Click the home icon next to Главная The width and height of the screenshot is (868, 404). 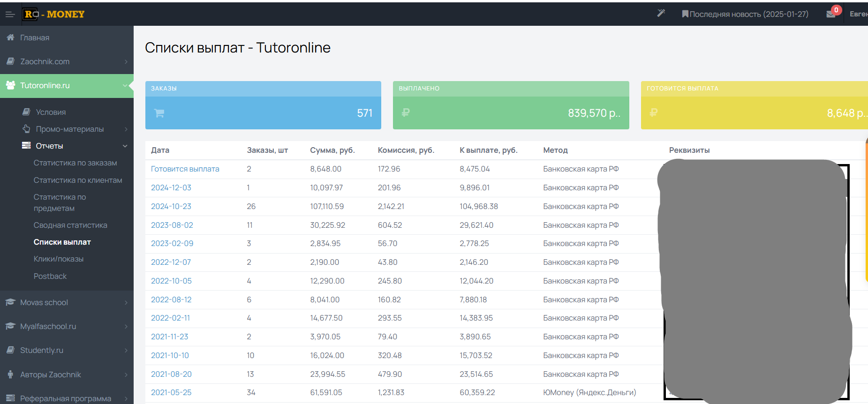[x=10, y=37]
